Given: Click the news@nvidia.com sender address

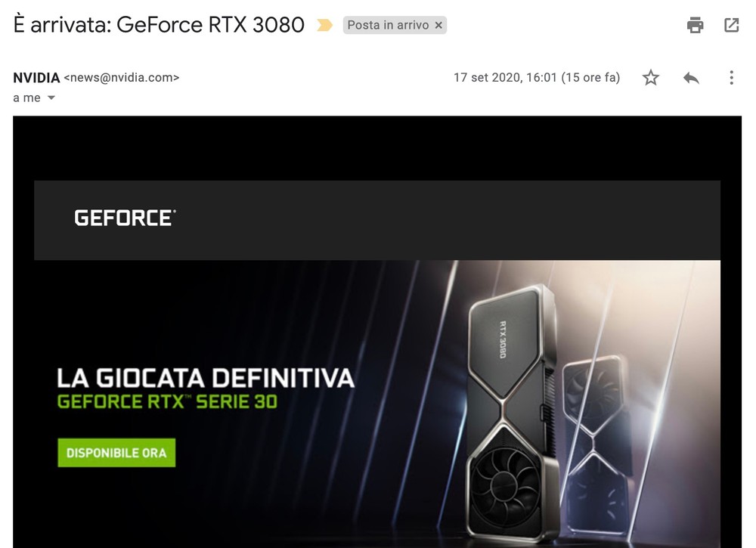Looking at the screenshot, I should [122, 78].
